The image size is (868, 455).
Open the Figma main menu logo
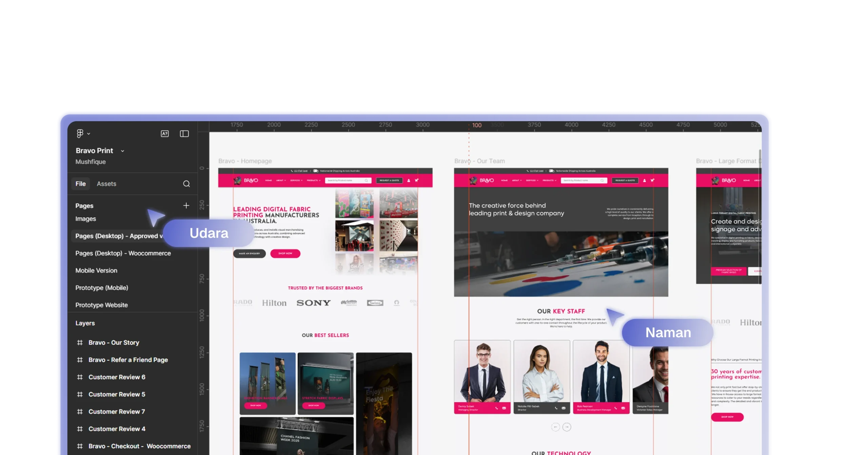click(80, 134)
